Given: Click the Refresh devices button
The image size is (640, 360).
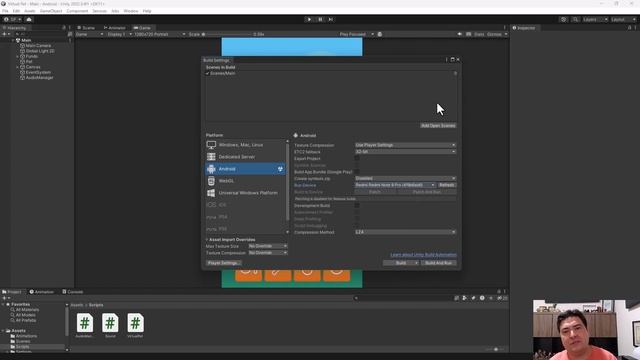Looking at the screenshot, I should 447,185.
